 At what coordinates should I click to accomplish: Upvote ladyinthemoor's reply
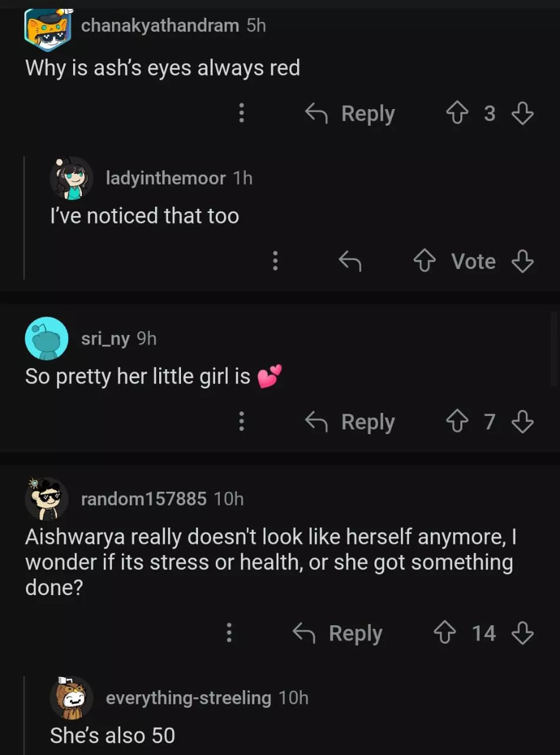pyautogui.click(x=424, y=261)
